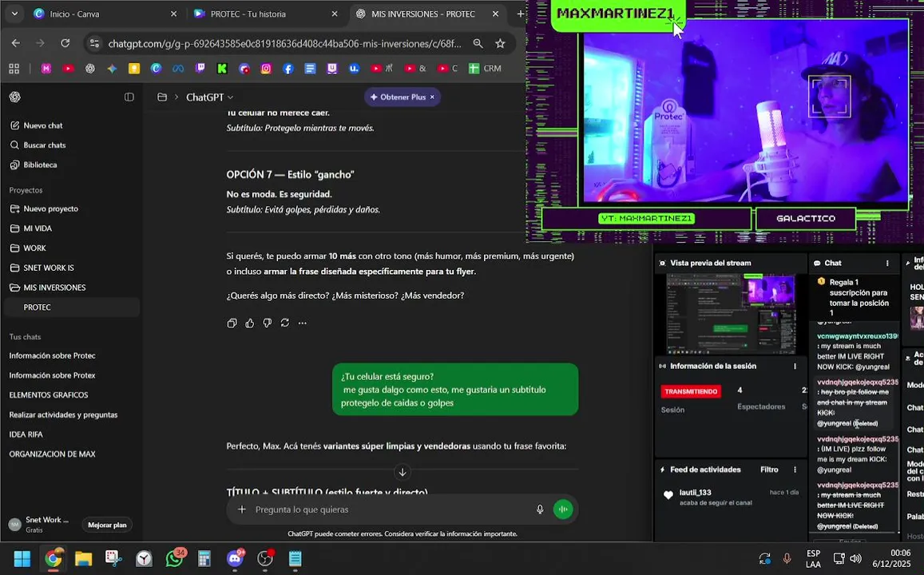Open the Windows Start menu
The height and width of the screenshot is (575, 924).
pos(22,558)
